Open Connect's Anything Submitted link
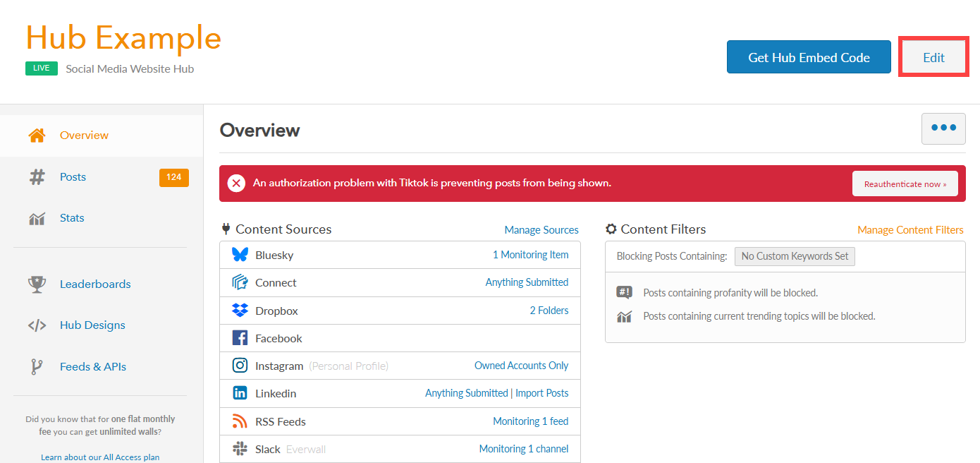 [527, 282]
